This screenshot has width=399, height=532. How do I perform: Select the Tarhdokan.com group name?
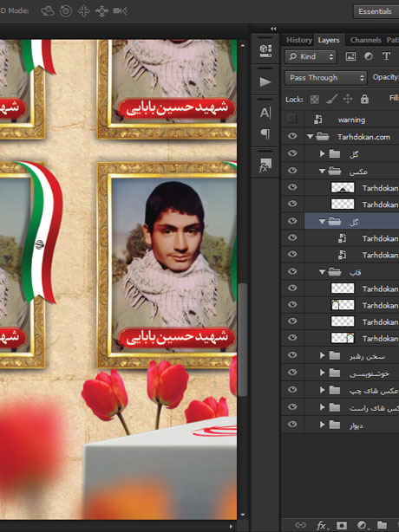(363, 137)
